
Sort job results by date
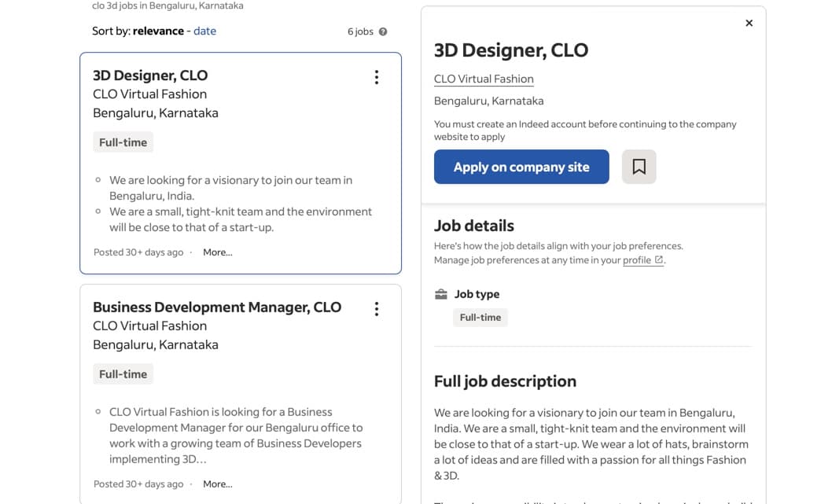pyautogui.click(x=204, y=31)
